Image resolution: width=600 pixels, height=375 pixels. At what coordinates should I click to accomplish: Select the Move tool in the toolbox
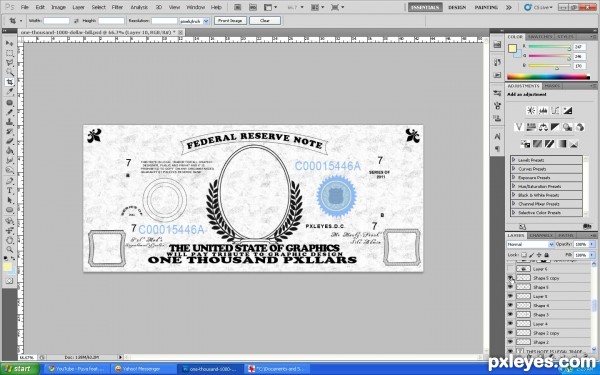(10, 43)
